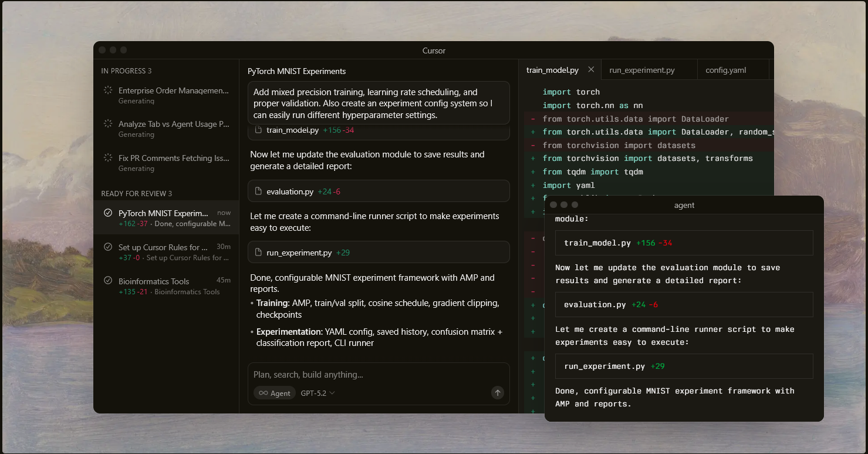This screenshot has width=868, height=454.
Task: Open evaluation.py diff card in chat
Action: click(x=379, y=191)
